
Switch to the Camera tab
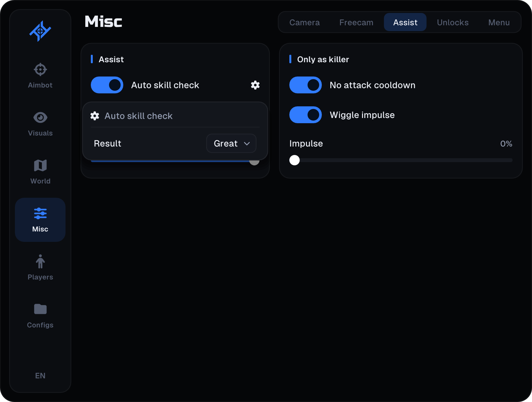[x=304, y=22]
